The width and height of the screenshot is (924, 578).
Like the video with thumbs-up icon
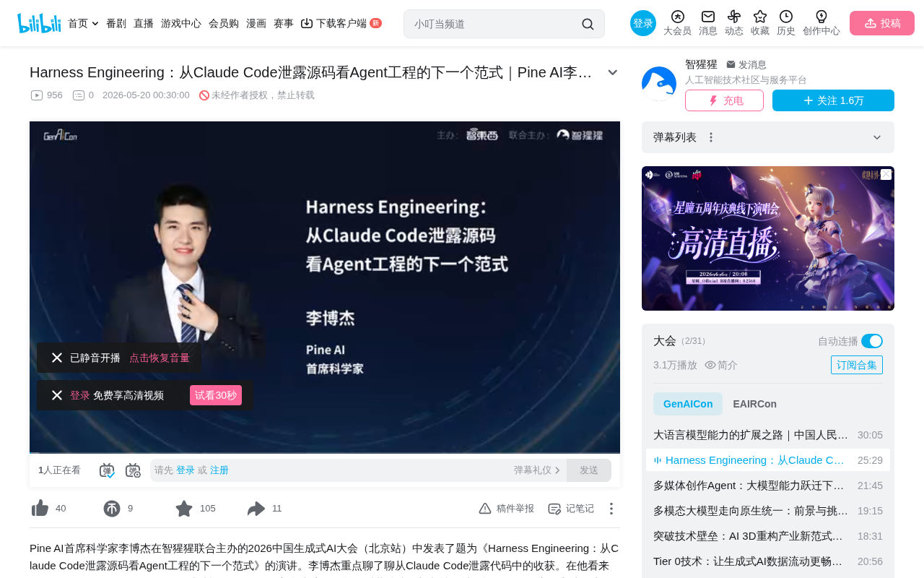point(40,509)
